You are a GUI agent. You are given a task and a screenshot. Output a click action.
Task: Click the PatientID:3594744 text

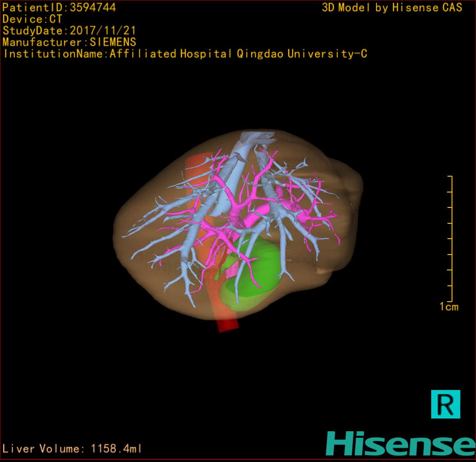59,8
